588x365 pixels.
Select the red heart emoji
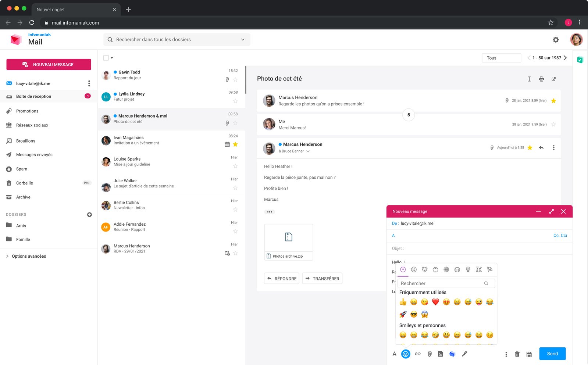[x=435, y=302]
